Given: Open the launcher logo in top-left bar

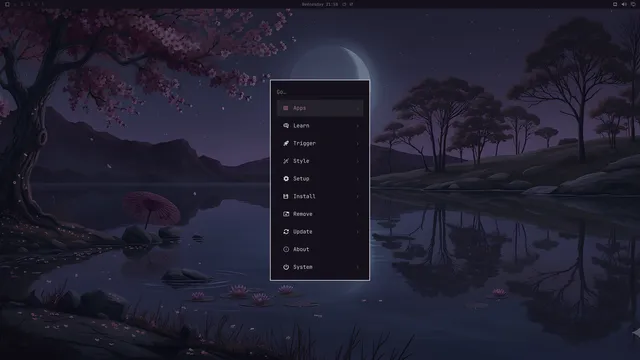Looking at the screenshot, I should [x=7, y=4].
